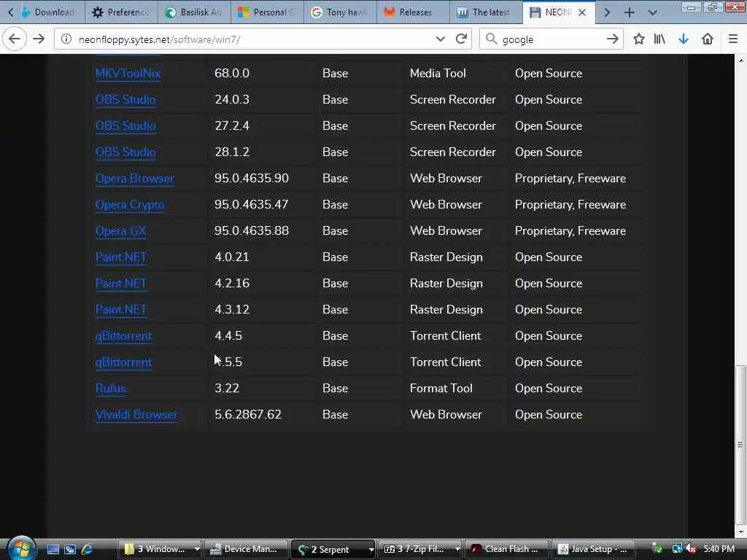
Task: Select version text 5.6.2867.62
Action: tap(248, 414)
